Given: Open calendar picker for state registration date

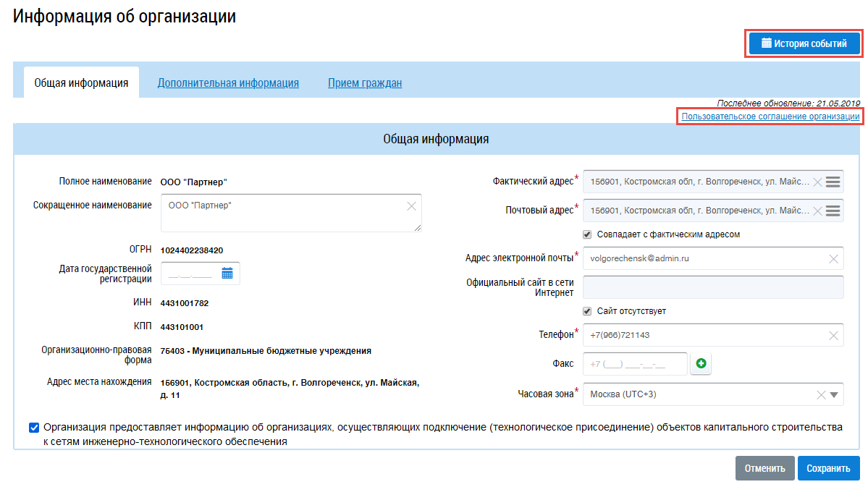Looking at the screenshot, I should click(227, 274).
